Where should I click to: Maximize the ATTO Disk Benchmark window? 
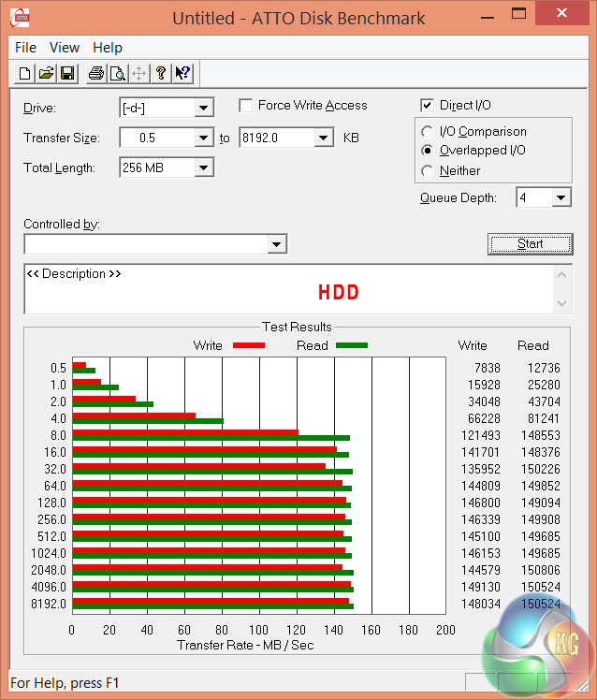[518, 13]
